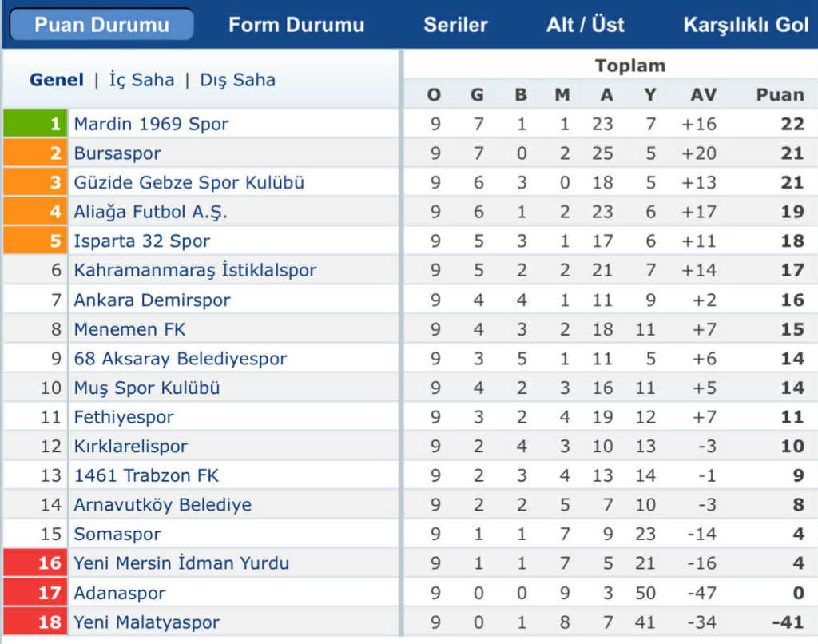Click the red rank 17 position badge

coord(35,593)
